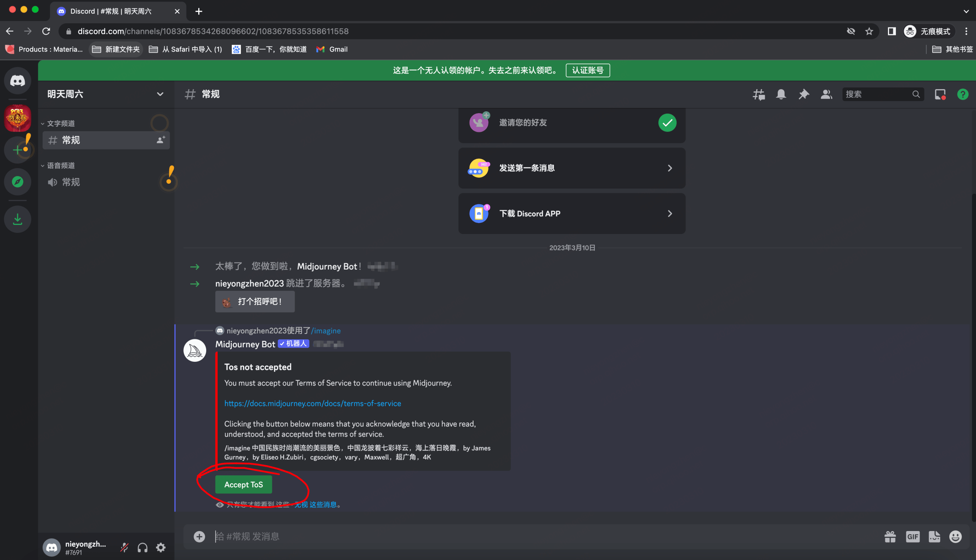Join the 常规 voice channel
The height and width of the screenshot is (560, 976).
tap(106, 182)
